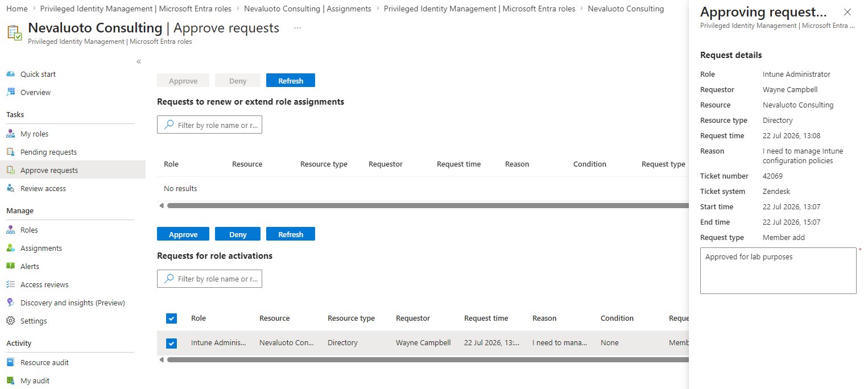Screen dimensions: 868x389
Task: Click the Discovery and insights icon
Action: click(x=10, y=303)
